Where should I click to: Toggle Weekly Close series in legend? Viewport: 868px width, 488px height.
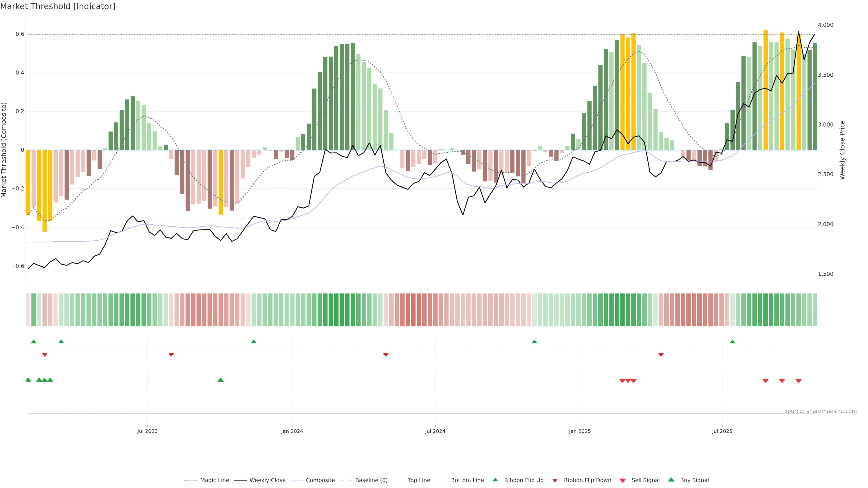tap(267, 480)
